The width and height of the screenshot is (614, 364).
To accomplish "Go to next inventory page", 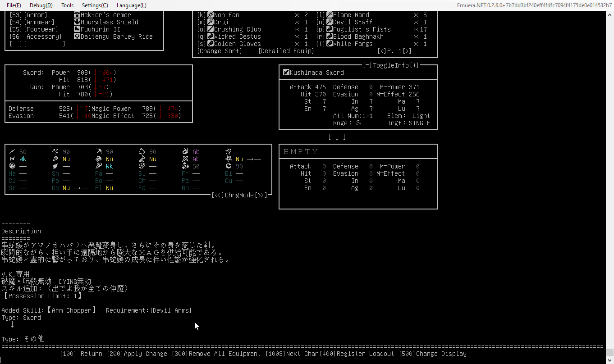I will tap(407, 51).
